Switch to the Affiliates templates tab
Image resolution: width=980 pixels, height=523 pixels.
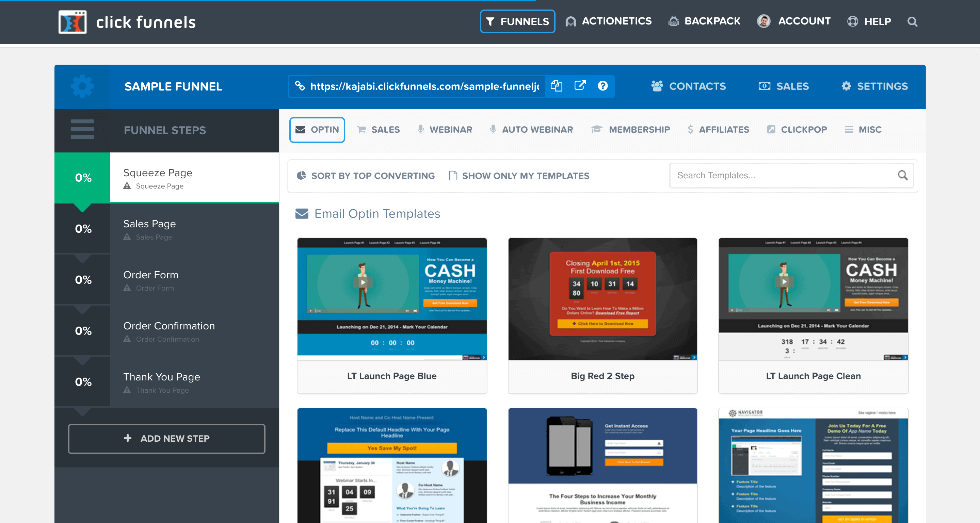[718, 130]
